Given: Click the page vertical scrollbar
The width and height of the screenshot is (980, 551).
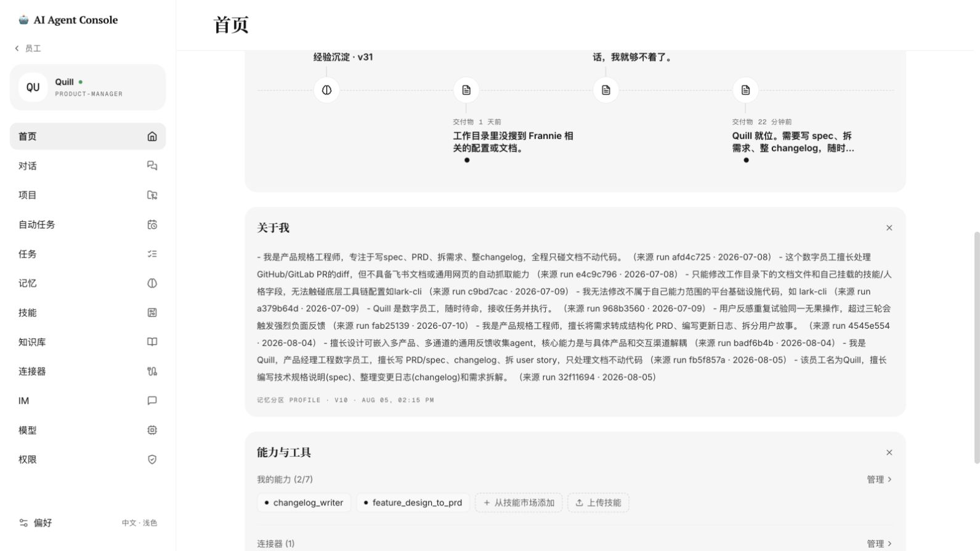Looking at the screenshot, I should tap(976, 348).
